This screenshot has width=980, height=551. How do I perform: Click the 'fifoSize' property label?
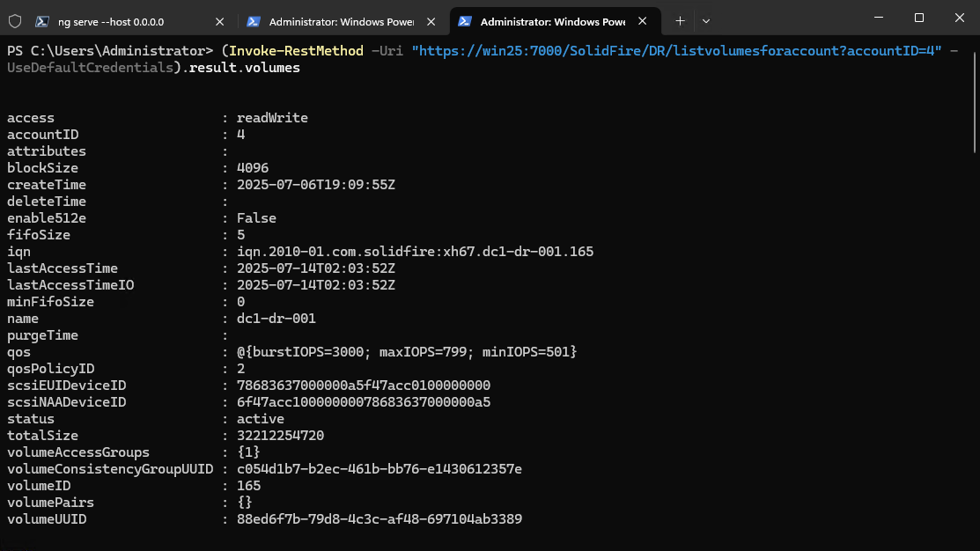click(39, 235)
